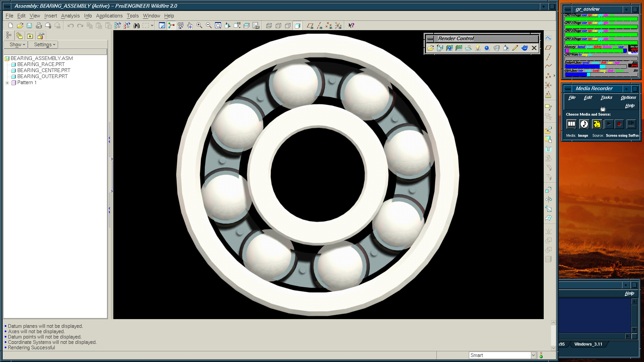Toggle coordinate systems display icon
The height and width of the screenshot is (362, 644).
pos(338,25)
